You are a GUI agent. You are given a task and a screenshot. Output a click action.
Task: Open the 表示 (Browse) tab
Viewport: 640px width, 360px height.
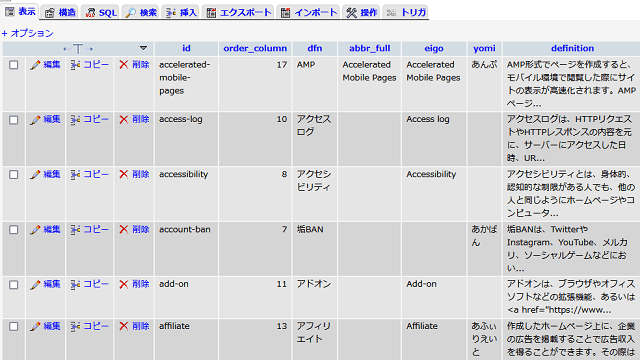(x=20, y=12)
